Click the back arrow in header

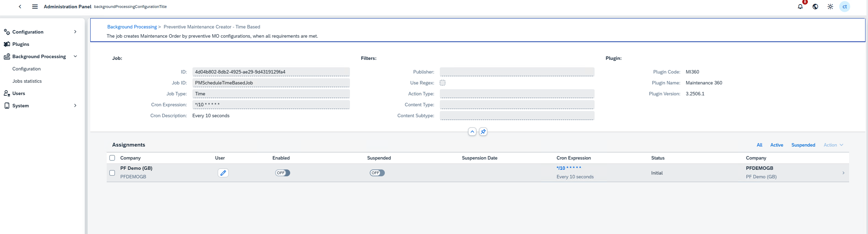(x=20, y=7)
